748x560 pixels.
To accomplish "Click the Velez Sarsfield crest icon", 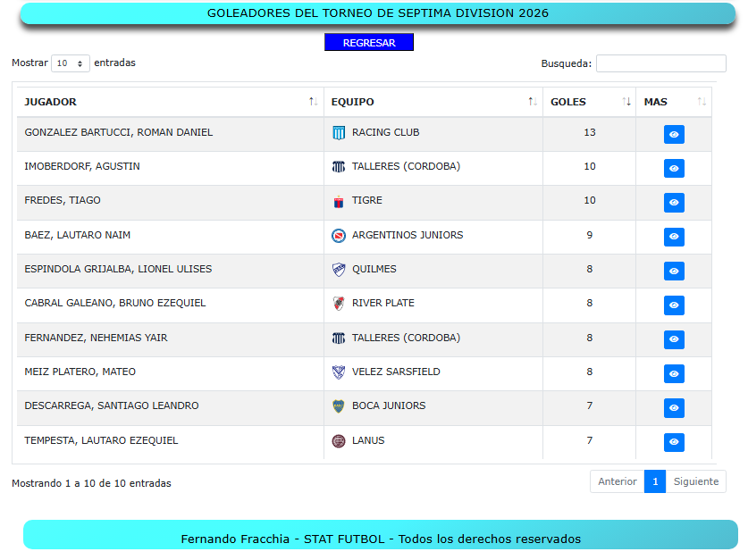I will (x=339, y=372).
